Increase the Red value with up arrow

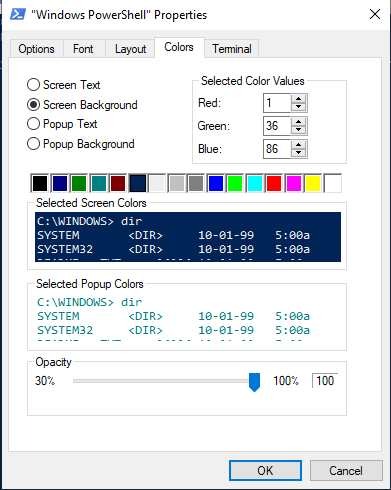coord(299,99)
